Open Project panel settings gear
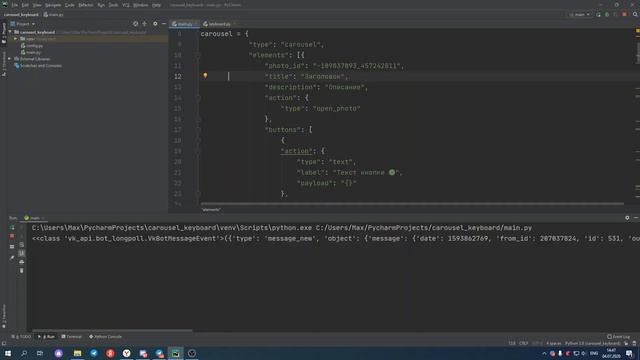This screenshot has height=360, width=640. point(155,24)
